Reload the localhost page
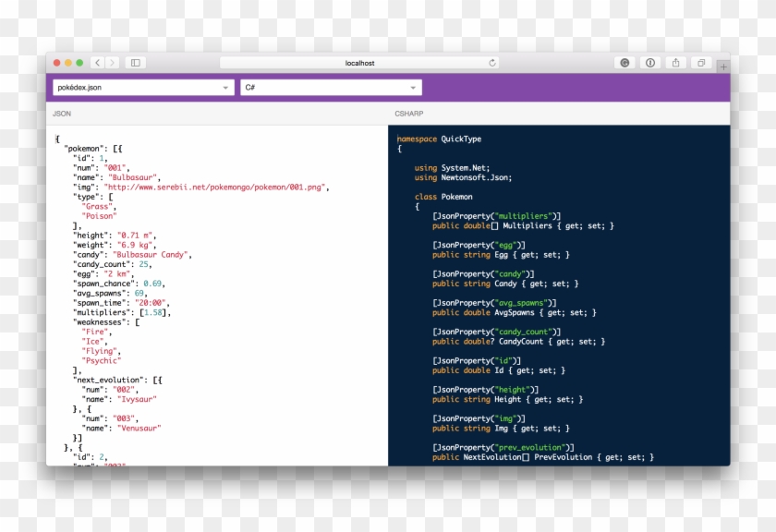This screenshot has height=532, width=776. point(492,63)
